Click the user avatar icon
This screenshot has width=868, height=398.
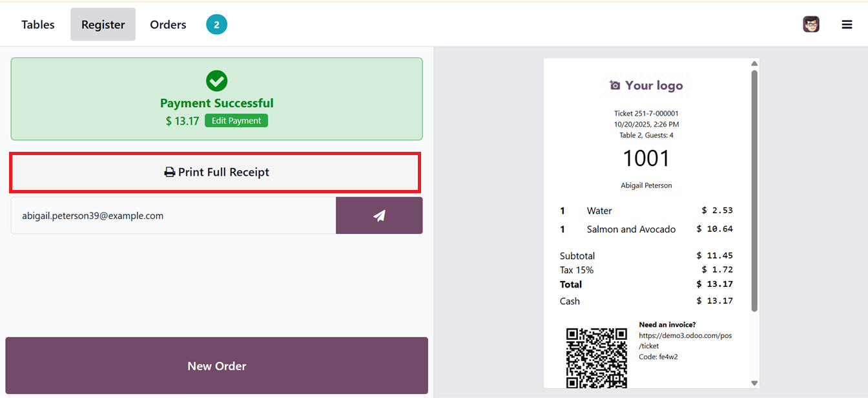811,25
